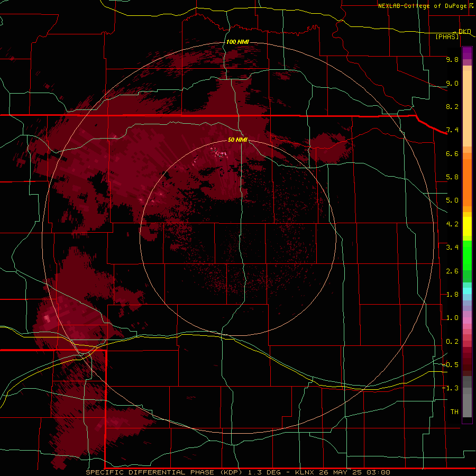Click the 8.2 value on the scale
Screen dimensions: 476x476
click(x=452, y=106)
